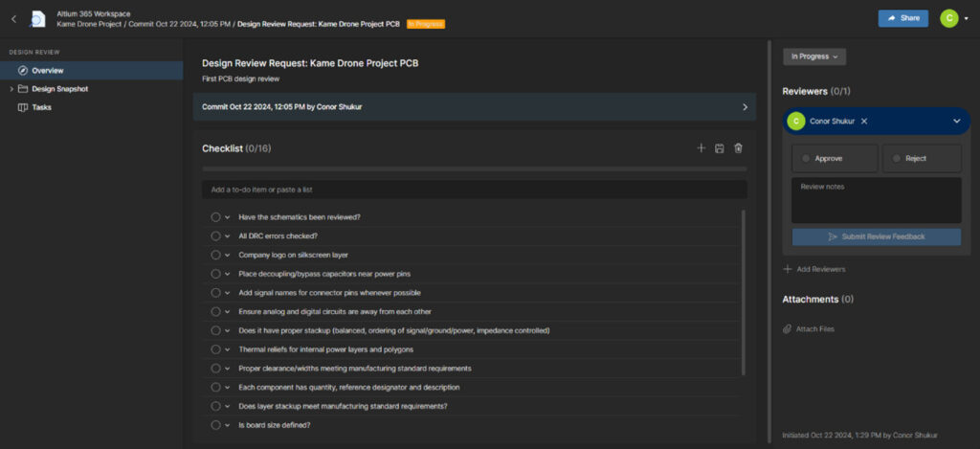Add a new checklist item with plus icon
The image size is (980, 449).
coord(701,148)
